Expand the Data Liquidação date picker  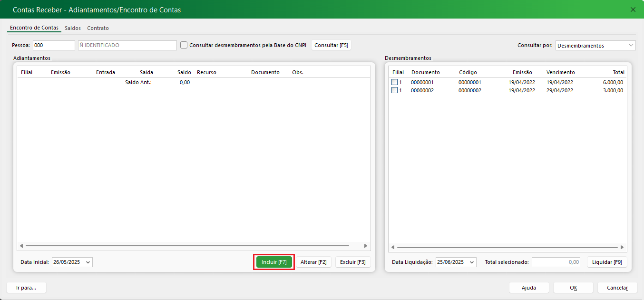471,262
